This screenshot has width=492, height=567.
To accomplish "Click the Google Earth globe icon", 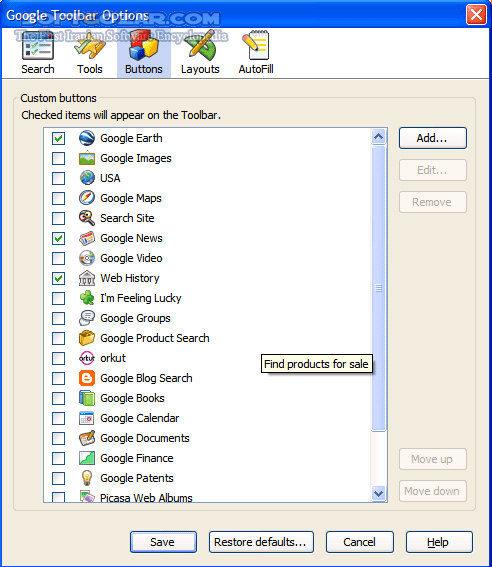I will pos(87,138).
